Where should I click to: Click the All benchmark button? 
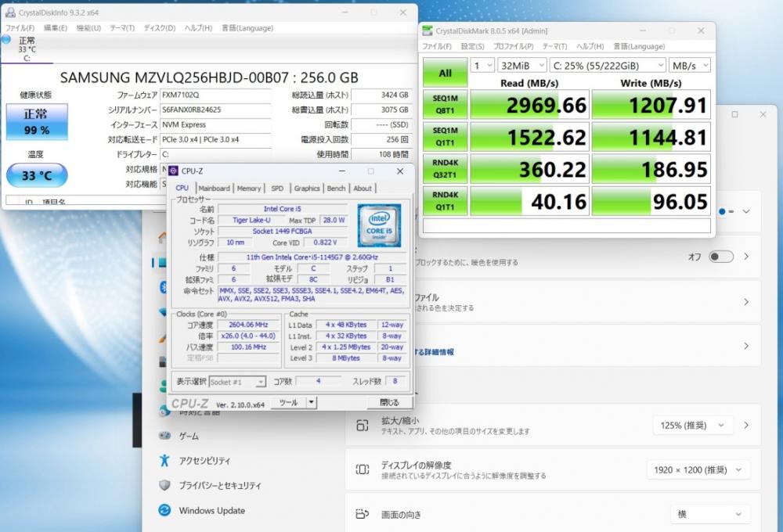tap(445, 73)
